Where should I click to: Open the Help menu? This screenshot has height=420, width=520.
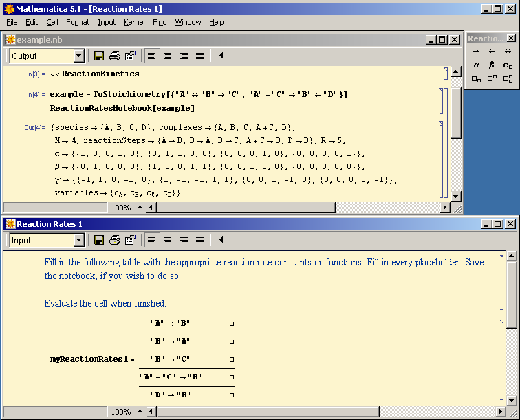(217, 22)
